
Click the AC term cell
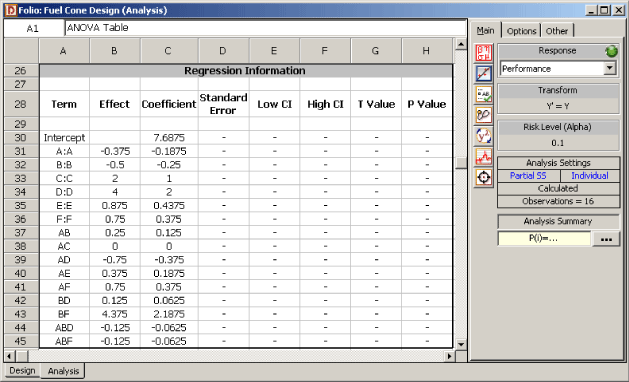tap(64, 246)
